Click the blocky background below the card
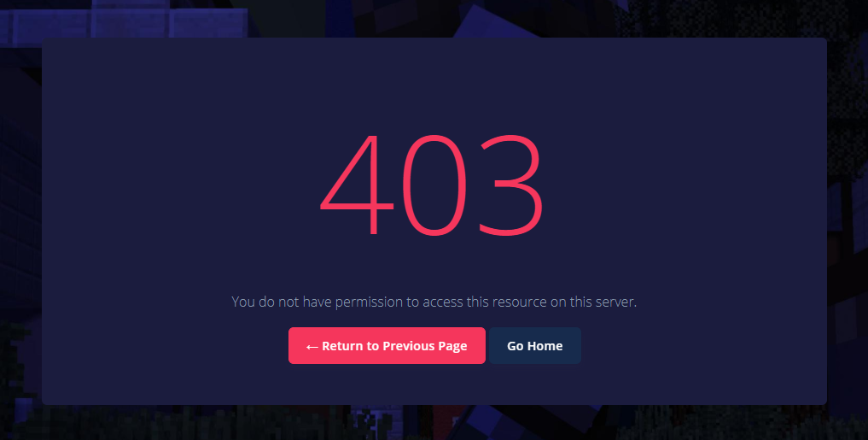 click(x=434, y=424)
